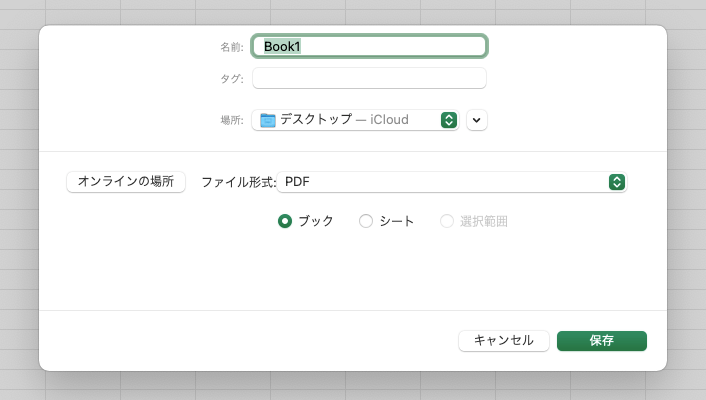Click the 名前 filename field with Book1
This screenshot has height=400, width=706.
click(369, 46)
